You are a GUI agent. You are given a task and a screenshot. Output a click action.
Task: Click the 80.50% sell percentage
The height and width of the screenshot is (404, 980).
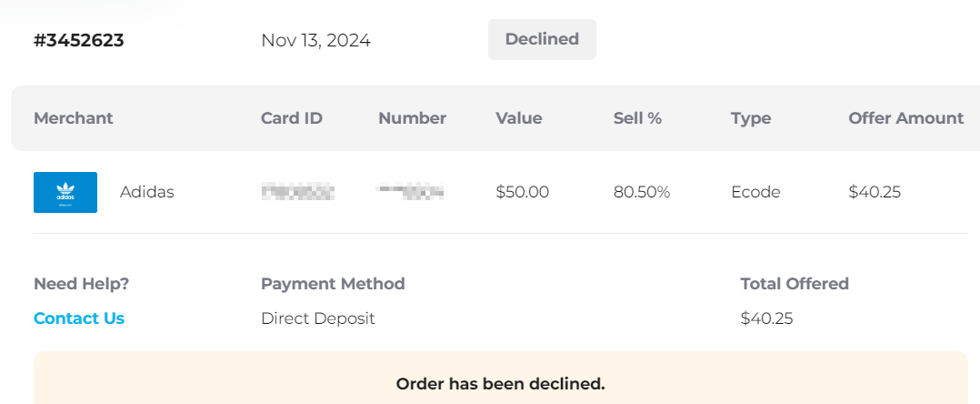(x=642, y=192)
